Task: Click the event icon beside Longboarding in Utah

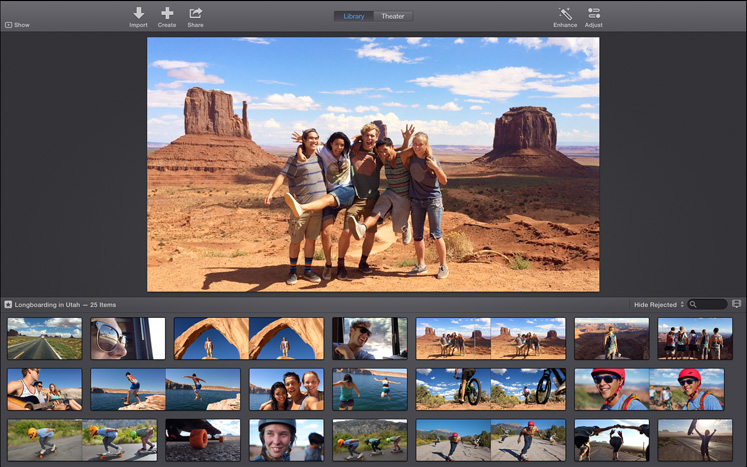Action: tap(8, 304)
